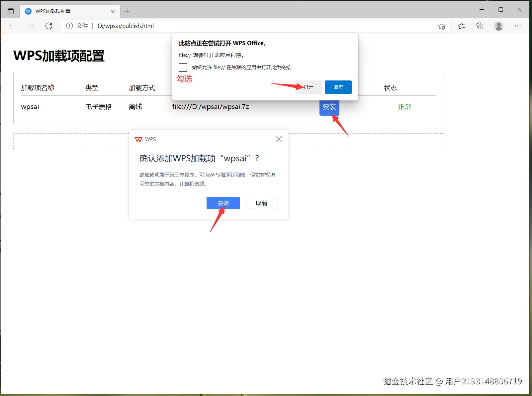The width and height of the screenshot is (532, 396).
Task: Minimize the browser window
Action: pos(482,10)
